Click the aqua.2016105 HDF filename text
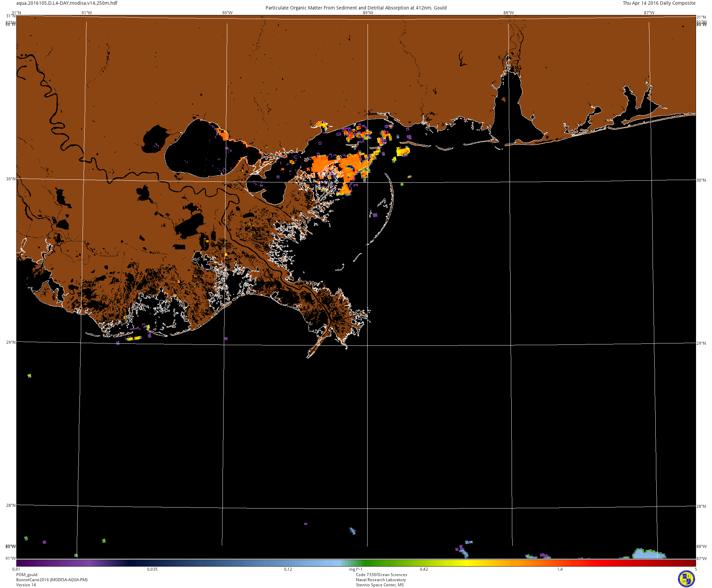The height and width of the screenshot is (588, 712). 67,3
